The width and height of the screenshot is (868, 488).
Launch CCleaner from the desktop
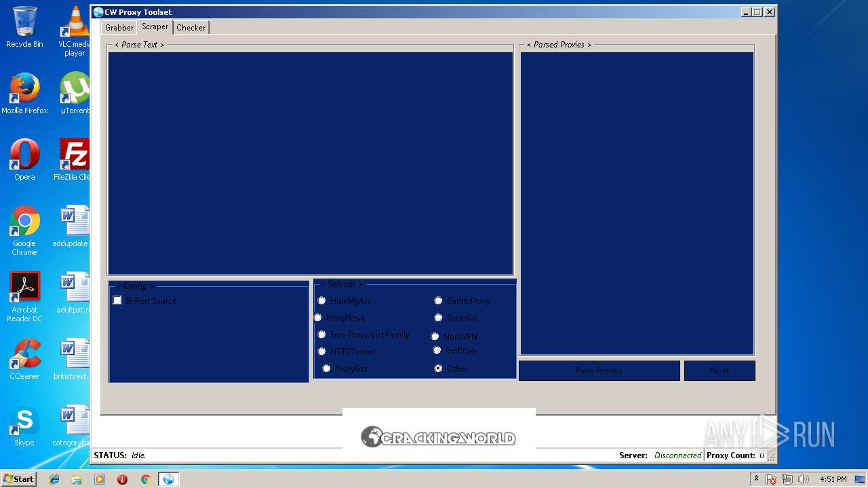[24, 360]
